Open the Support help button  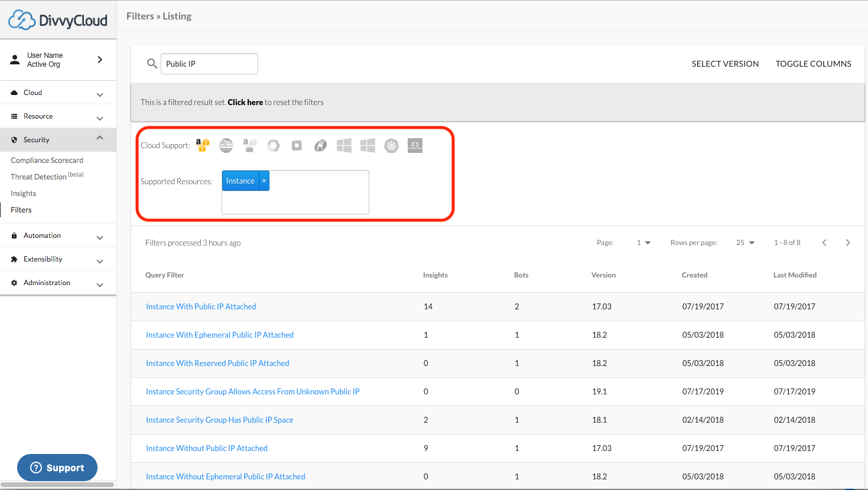coord(57,468)
